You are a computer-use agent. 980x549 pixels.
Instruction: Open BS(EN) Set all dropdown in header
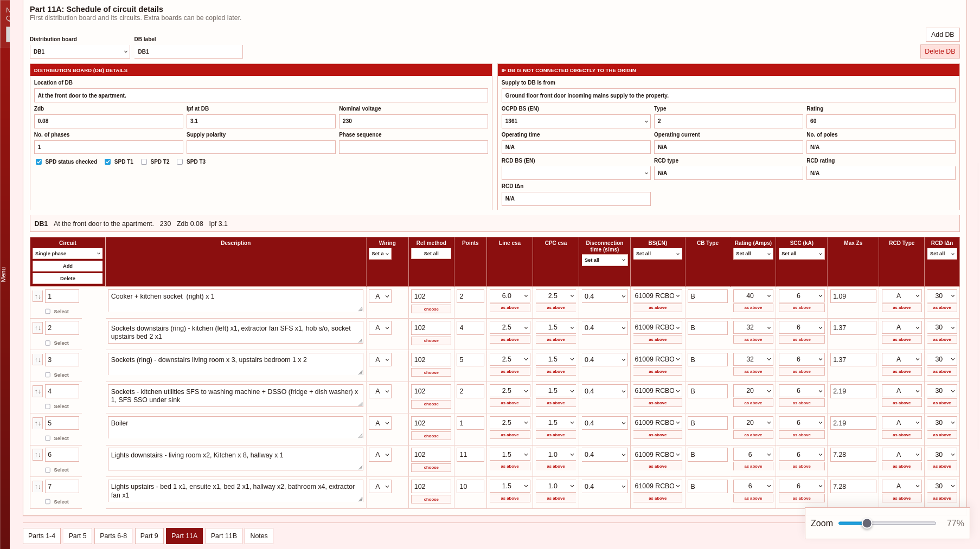coord(658,254)
